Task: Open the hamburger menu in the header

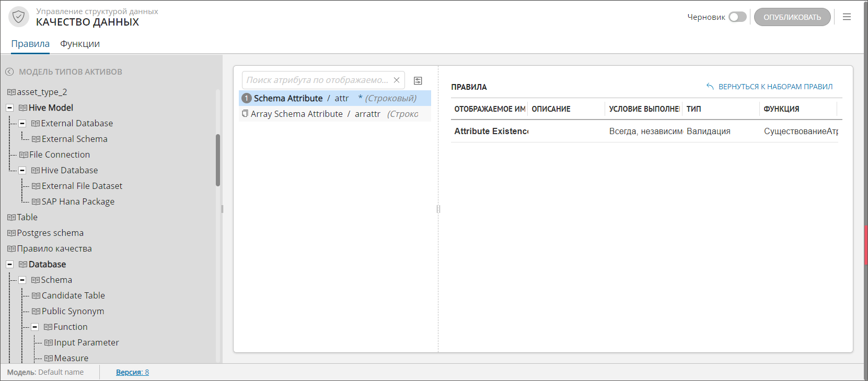Action: [x=847, y=17]
